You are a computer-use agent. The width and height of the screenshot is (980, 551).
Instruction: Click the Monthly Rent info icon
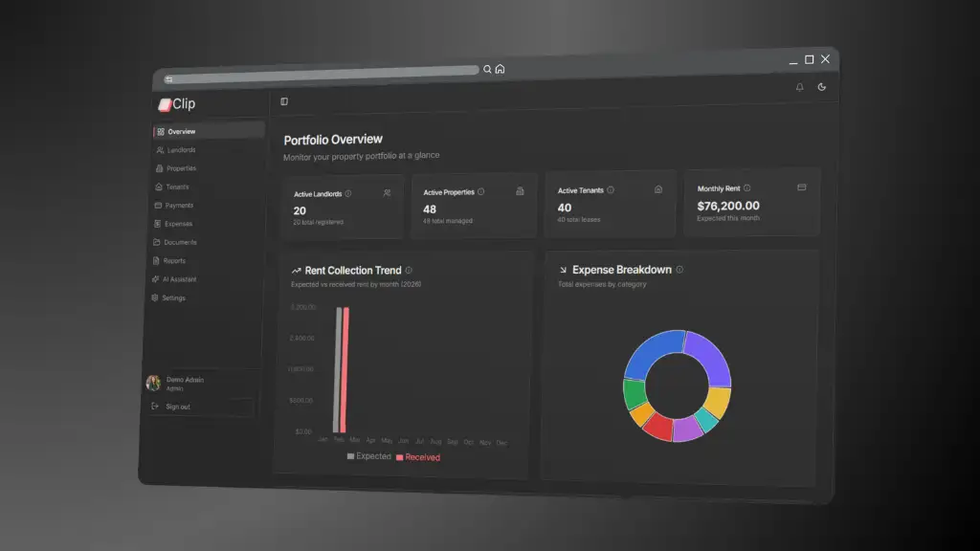point(746,188)
